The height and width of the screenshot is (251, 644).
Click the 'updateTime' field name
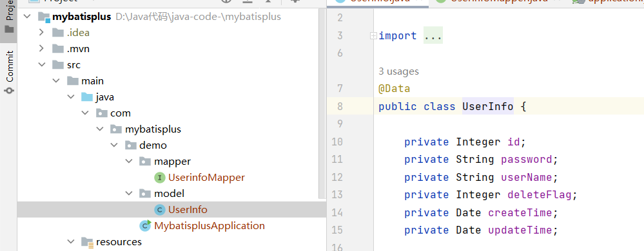520,230
